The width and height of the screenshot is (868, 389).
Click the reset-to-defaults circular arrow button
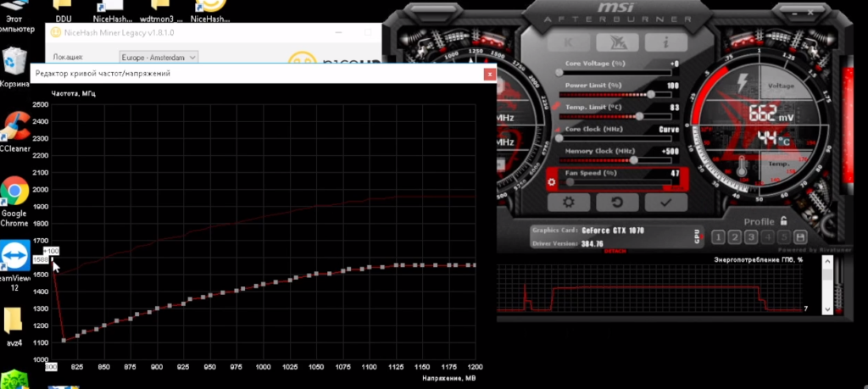click(616, 203)
